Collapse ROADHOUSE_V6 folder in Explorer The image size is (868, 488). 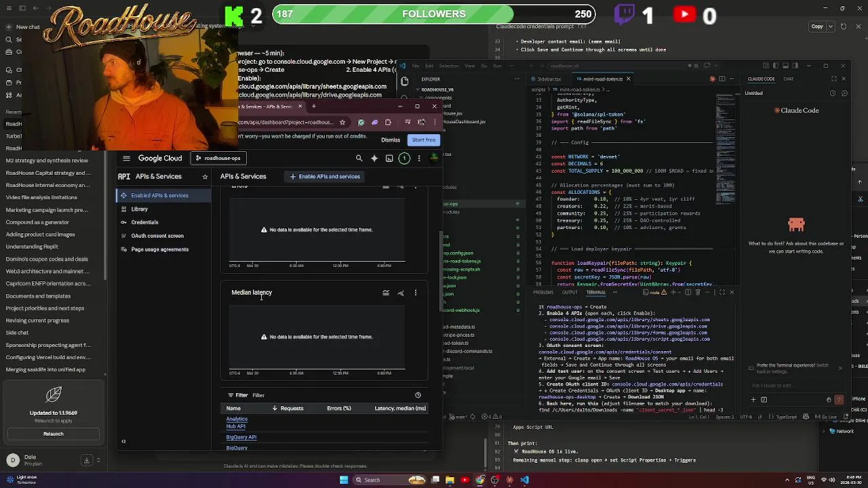437,89
